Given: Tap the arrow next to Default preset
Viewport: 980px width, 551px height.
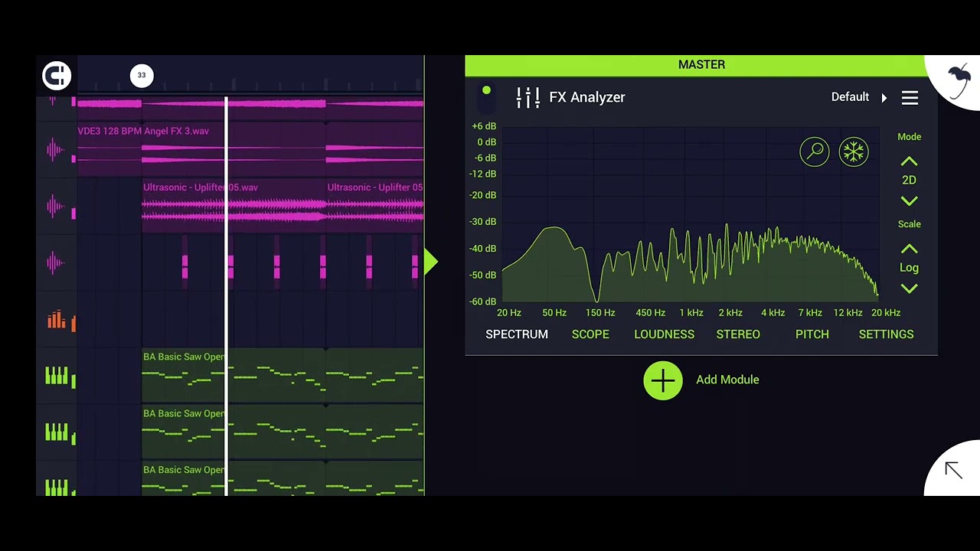Looking at the screenshot, I should [x=884, y=98].
